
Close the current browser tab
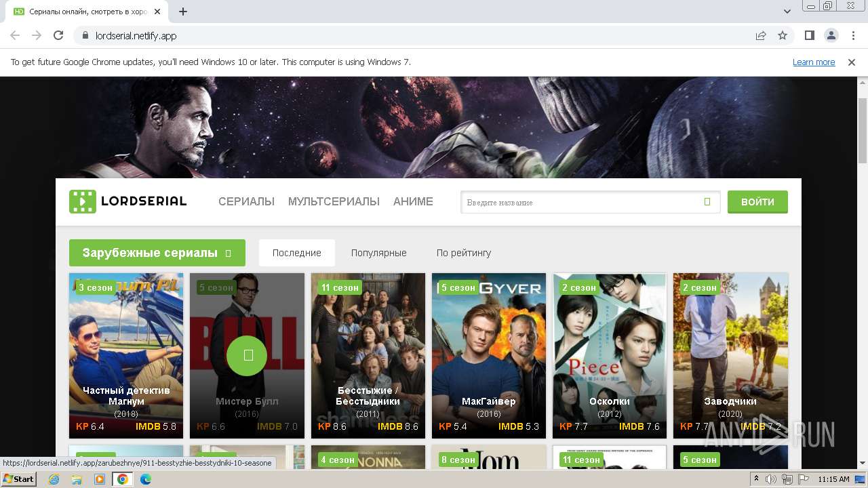click(158, 12)
